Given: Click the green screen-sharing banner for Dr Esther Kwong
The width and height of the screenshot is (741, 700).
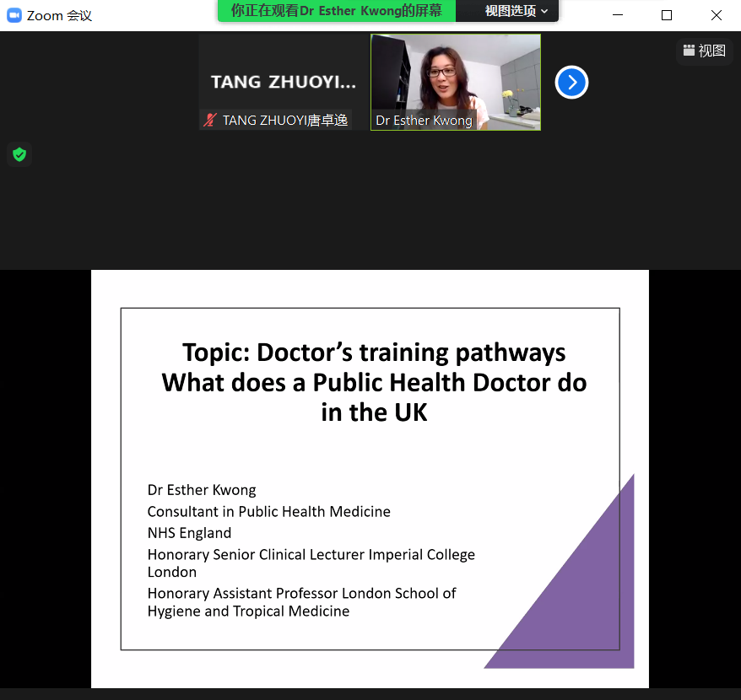Looking at the screenshot, I should pyautogui.click(x=337, y=11).
